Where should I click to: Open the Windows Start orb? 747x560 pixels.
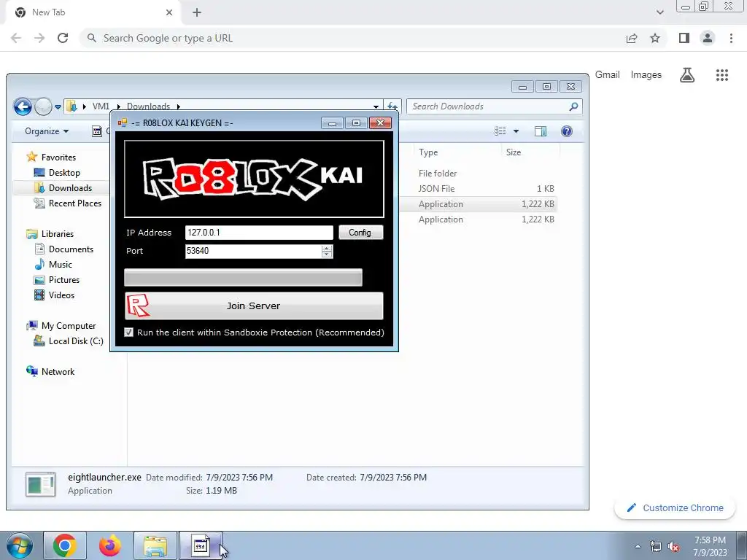pyautogui.click(x=20, y=545)
